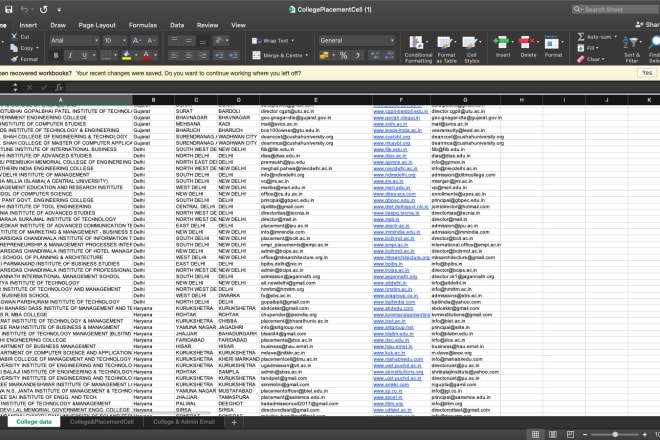Click the formula bar input
This screenshot has height=440, width=660.
(x=362, y=87)
